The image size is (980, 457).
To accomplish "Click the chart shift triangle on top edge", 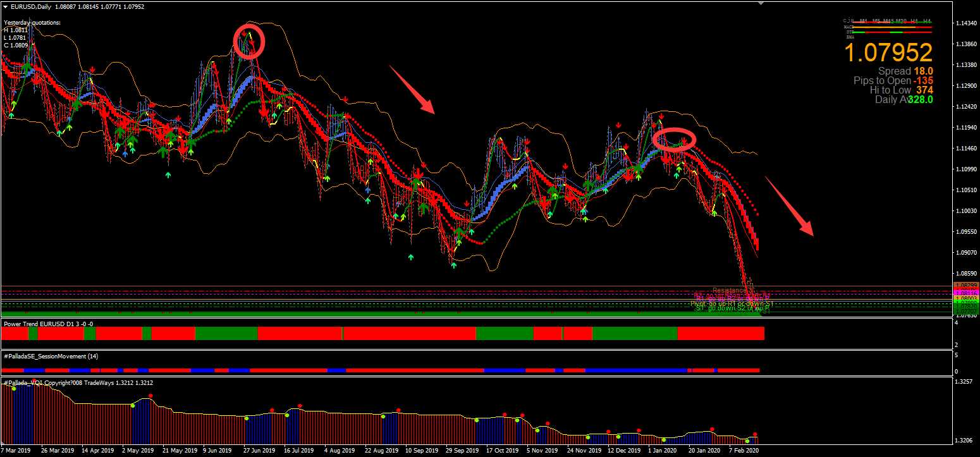I will 761,4.
